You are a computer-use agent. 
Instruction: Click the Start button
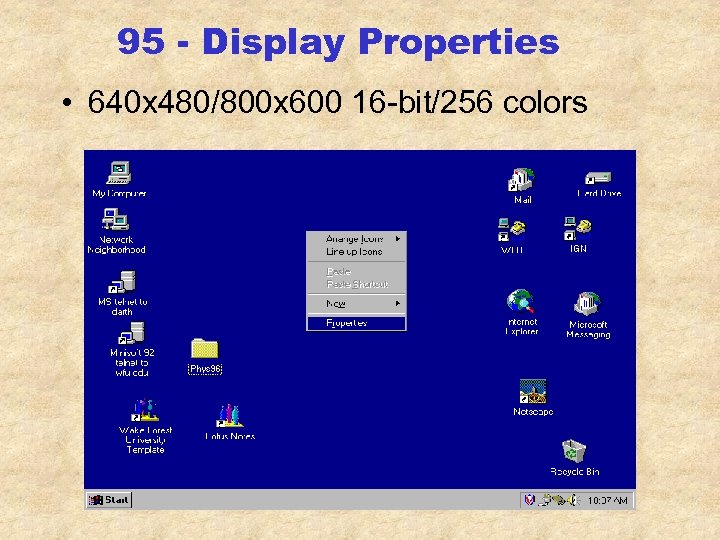click(x=109, y=500)
